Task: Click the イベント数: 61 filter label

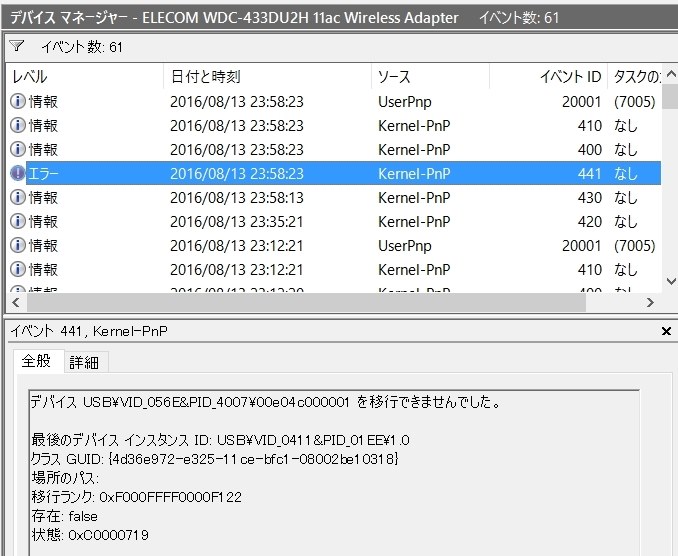Action: click(x=82, y=46)
